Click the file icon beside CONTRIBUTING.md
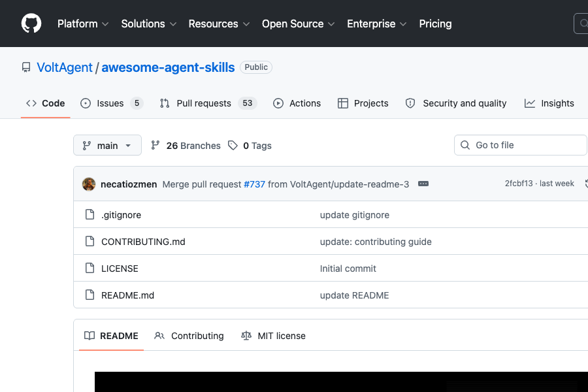Viewport: 588px width, 392px height. click(90, 241)
